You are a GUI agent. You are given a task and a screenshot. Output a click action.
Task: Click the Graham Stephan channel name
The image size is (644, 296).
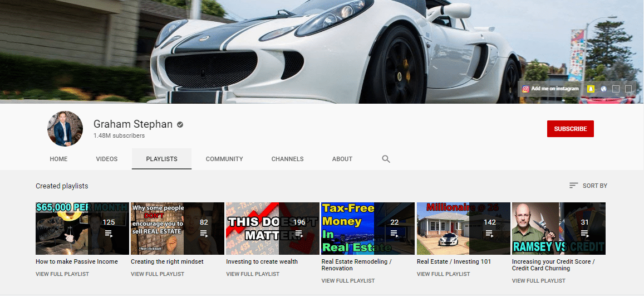click(x=133, y=124)
